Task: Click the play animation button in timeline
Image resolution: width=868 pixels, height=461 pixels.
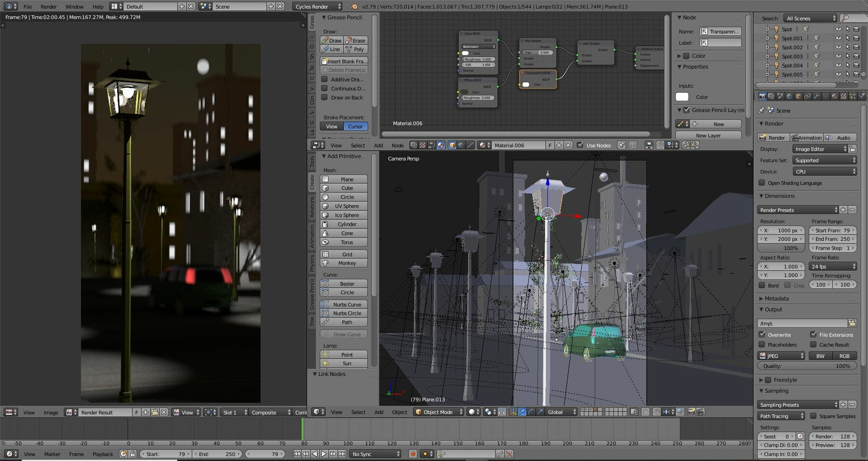Action: pos(324,454)
